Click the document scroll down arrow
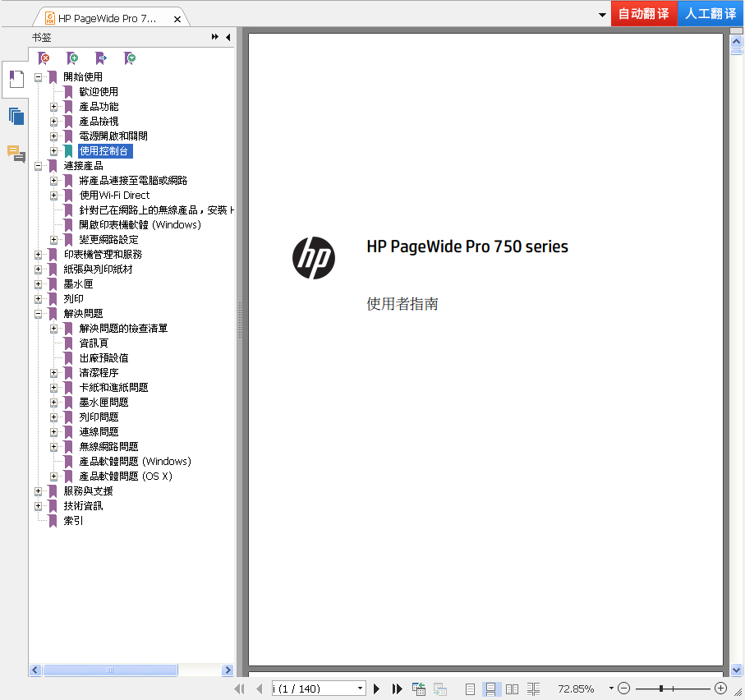 tap(737, 670)
